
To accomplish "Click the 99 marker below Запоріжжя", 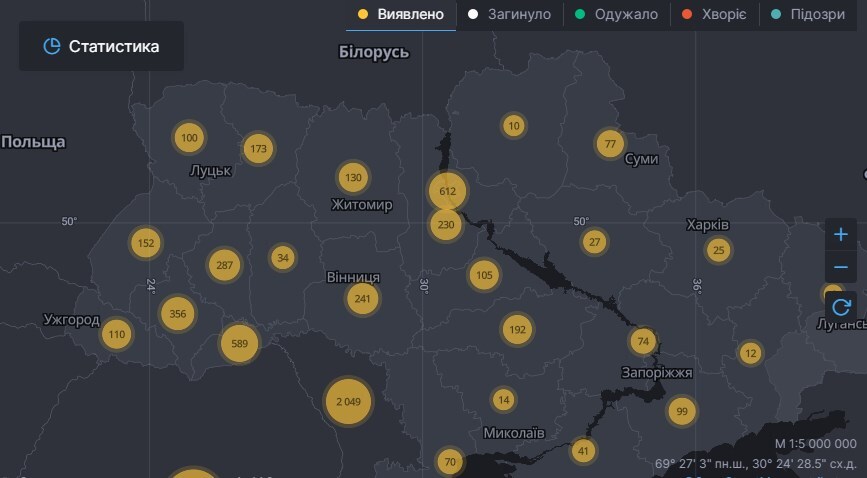I will pyautogui.click(x=682, y=411).
